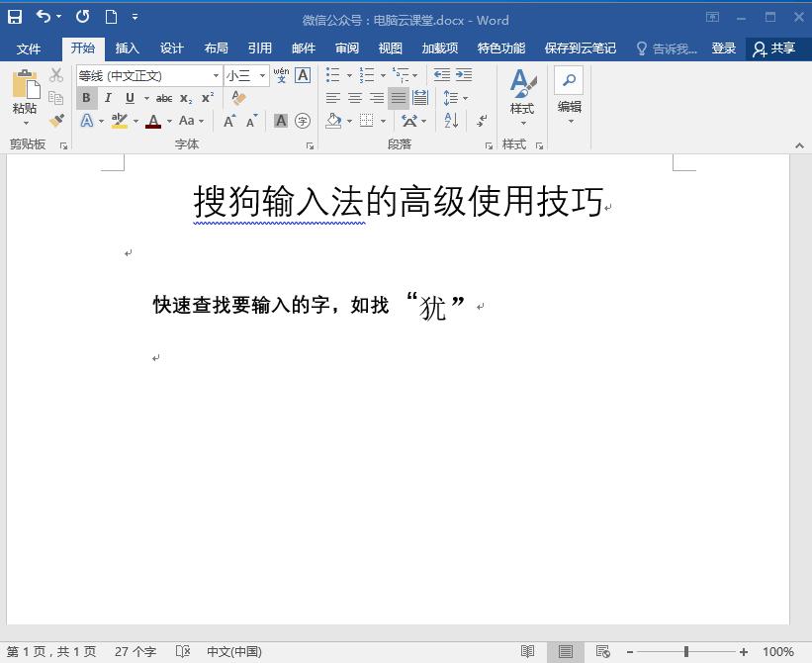
Task: Click the 登录 link
Action: pyautogui.click(x=724, y=47)
